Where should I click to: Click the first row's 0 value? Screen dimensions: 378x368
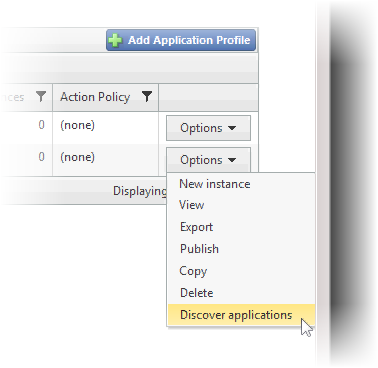[41, 125]
